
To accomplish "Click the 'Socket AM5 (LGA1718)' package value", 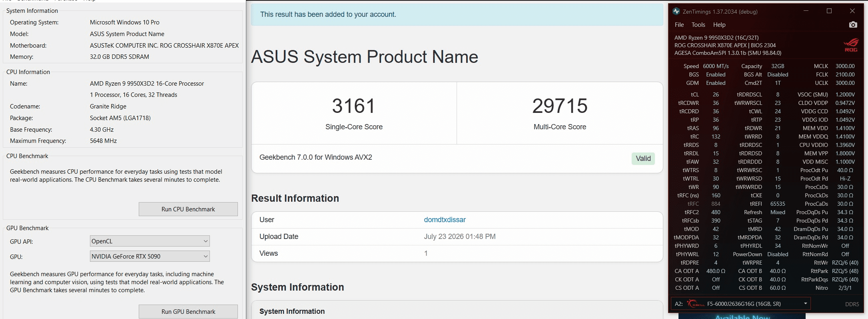I will pyautogui.click(x=120, y=118).
